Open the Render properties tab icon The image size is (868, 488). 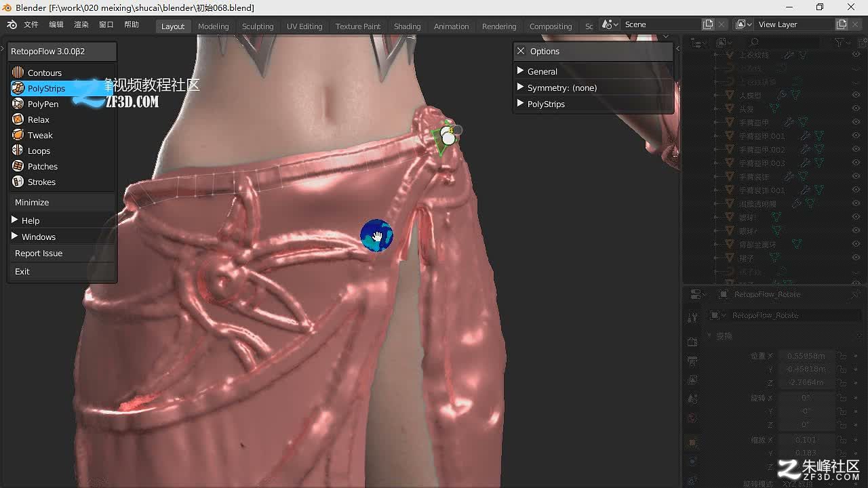pyautogui.click(x=692, y=342)
